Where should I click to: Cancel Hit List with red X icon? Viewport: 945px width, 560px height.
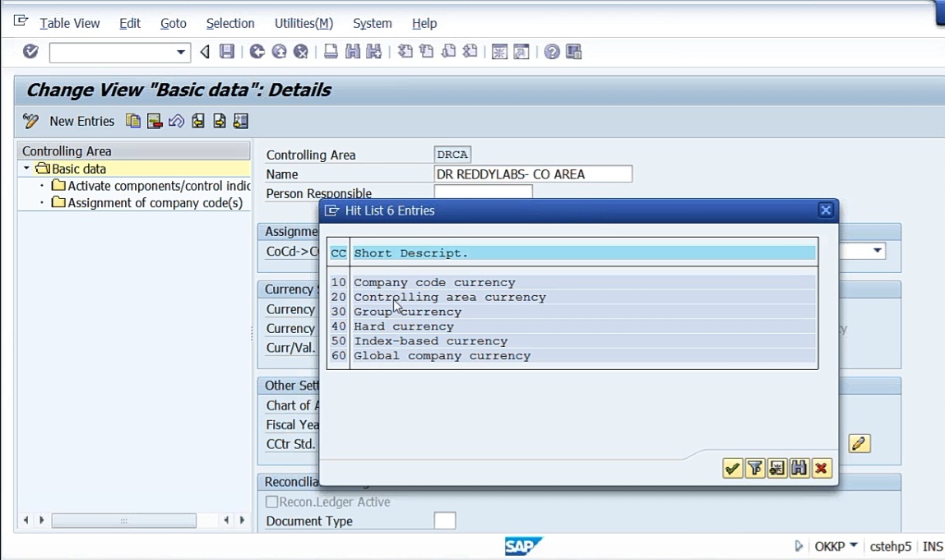tap(822, 469)
